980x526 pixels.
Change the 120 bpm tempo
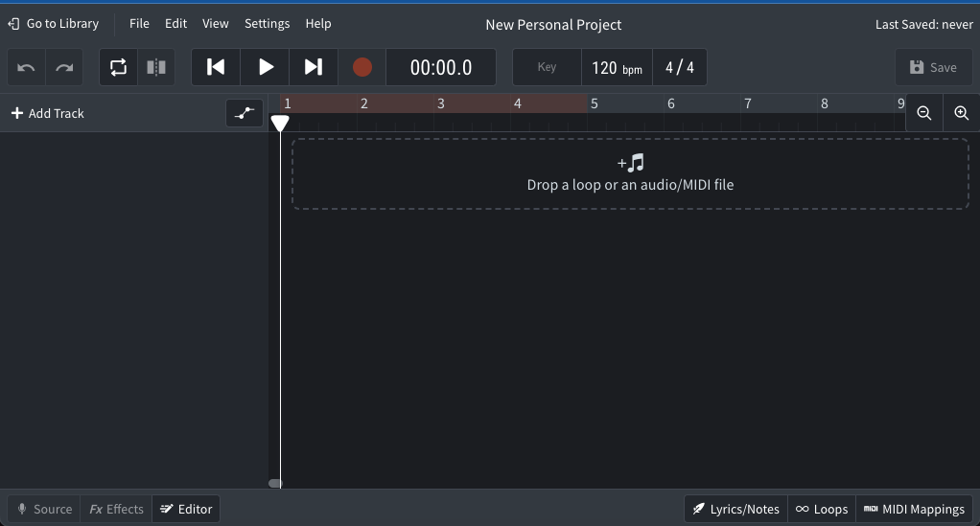pyautogui.click(x=617, y=67)
